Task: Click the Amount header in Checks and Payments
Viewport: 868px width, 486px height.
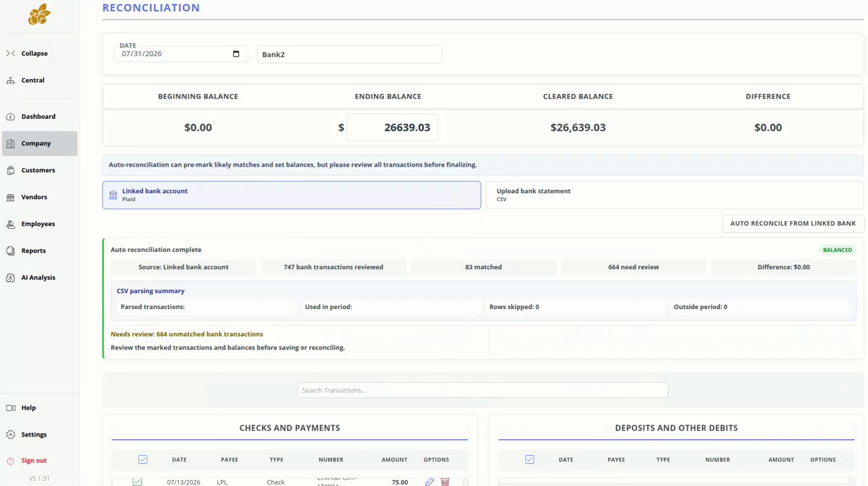Action: pyautogui.click(x=394, y=460)
